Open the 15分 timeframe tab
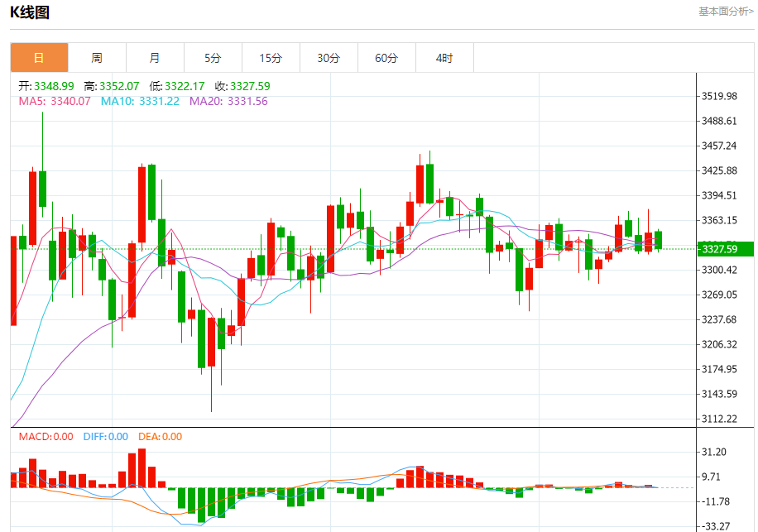 pyautogui.click(x=271, y=58)
